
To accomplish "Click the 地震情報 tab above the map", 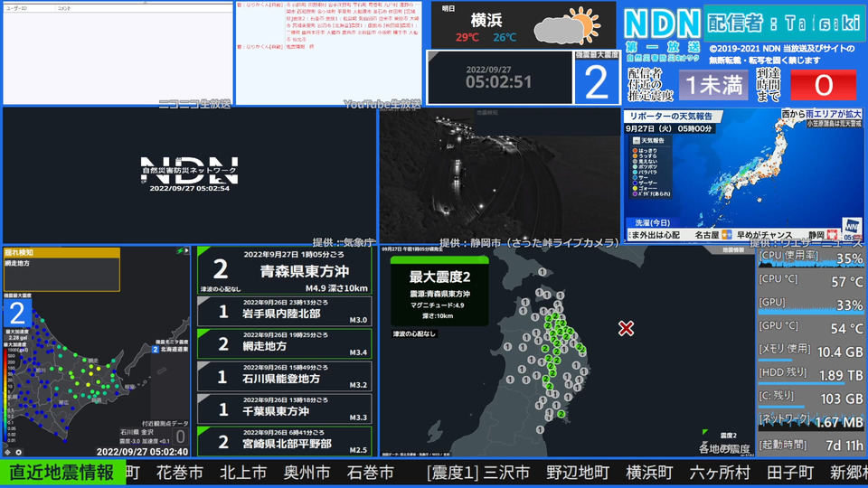I will click(733, 250).
